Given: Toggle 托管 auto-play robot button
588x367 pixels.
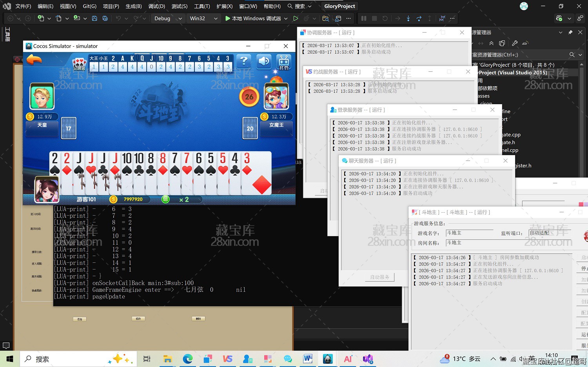Looking at the screenshot, I should click(284, 62).
